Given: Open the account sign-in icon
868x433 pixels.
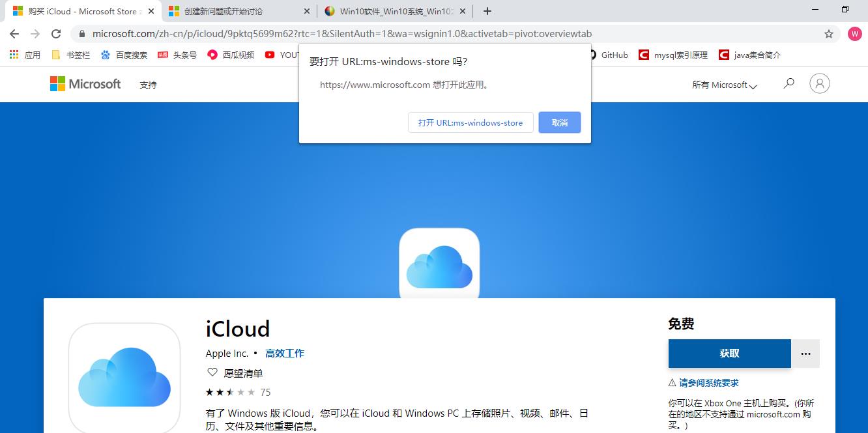Looking at the screenshot, I should (x=820, y=83).
